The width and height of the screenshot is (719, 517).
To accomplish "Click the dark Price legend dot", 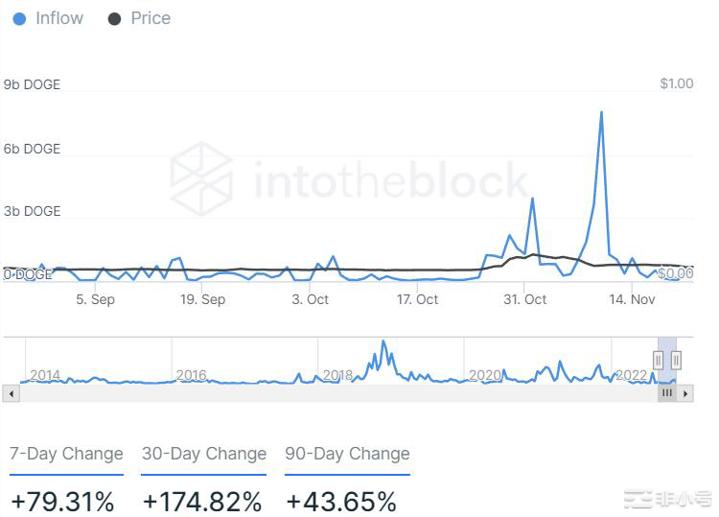I will point(114,18).
